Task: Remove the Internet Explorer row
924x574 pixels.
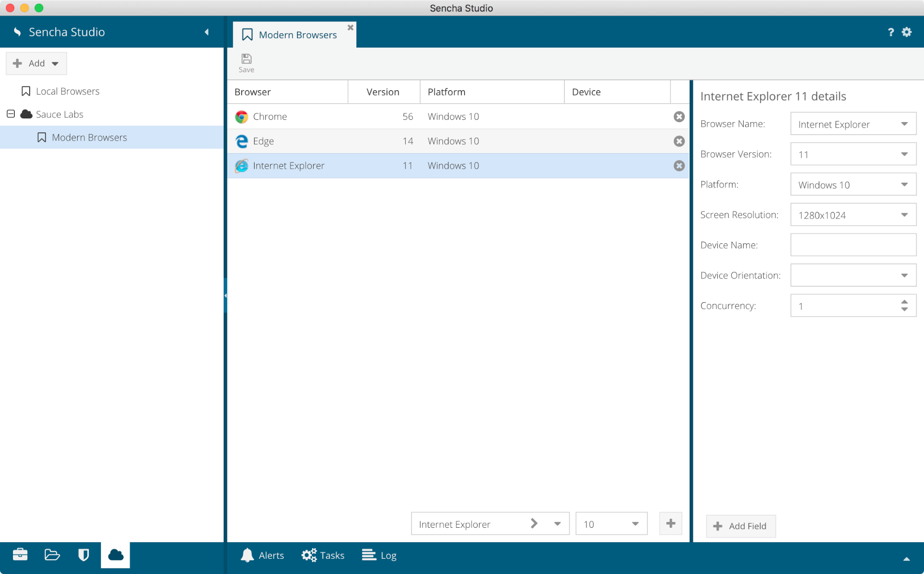Action: (679, 166)
